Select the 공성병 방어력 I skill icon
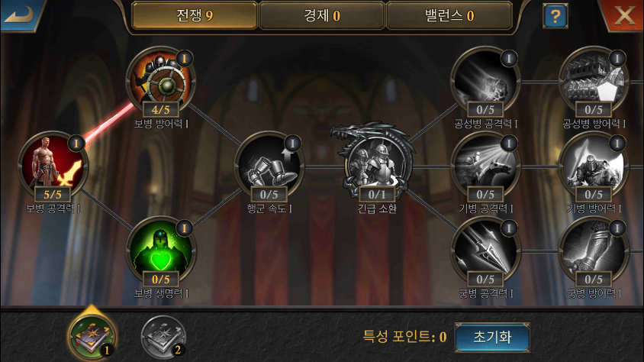Screen dimensions: 644x362 pos(594,82)
